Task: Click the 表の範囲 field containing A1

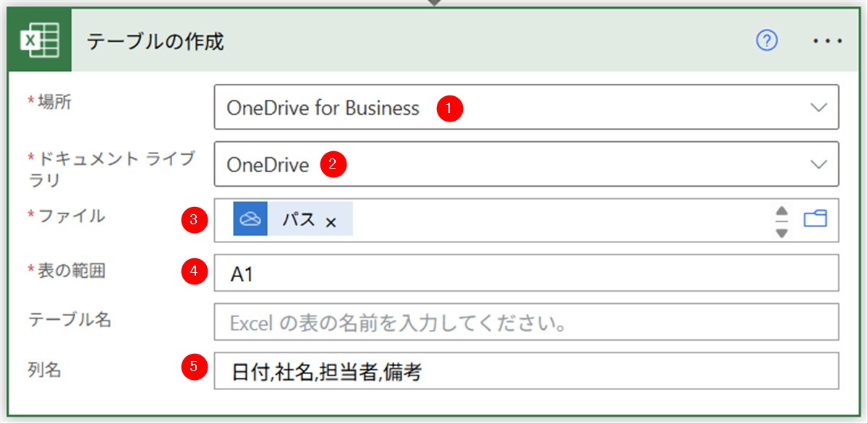Action: 526,274
